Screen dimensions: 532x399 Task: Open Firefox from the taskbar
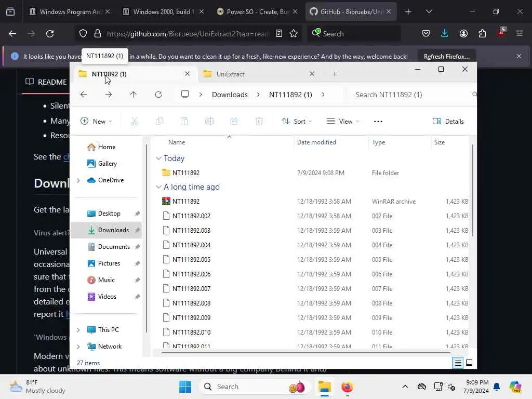[x=347, y=387]
